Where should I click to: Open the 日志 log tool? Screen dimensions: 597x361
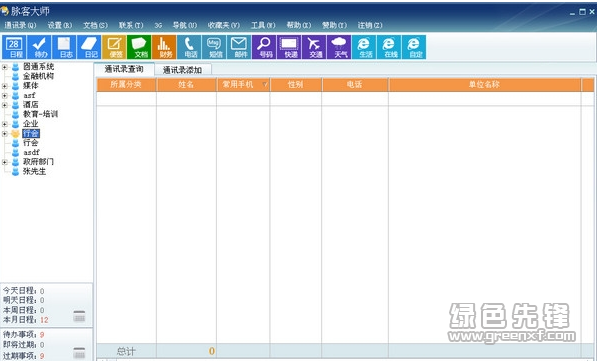(x=64, y=47)
